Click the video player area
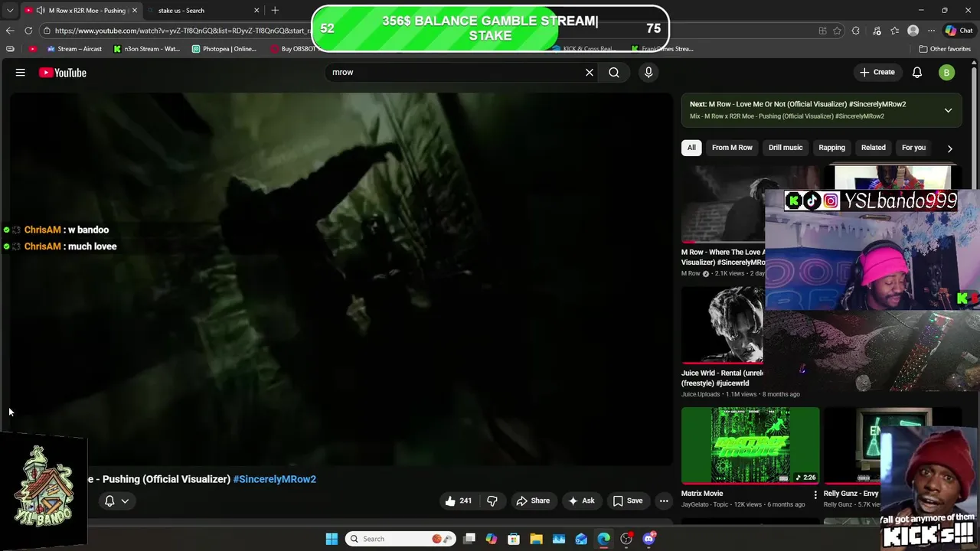The height and width of the screenshot is (551, 980). (341, 279)
